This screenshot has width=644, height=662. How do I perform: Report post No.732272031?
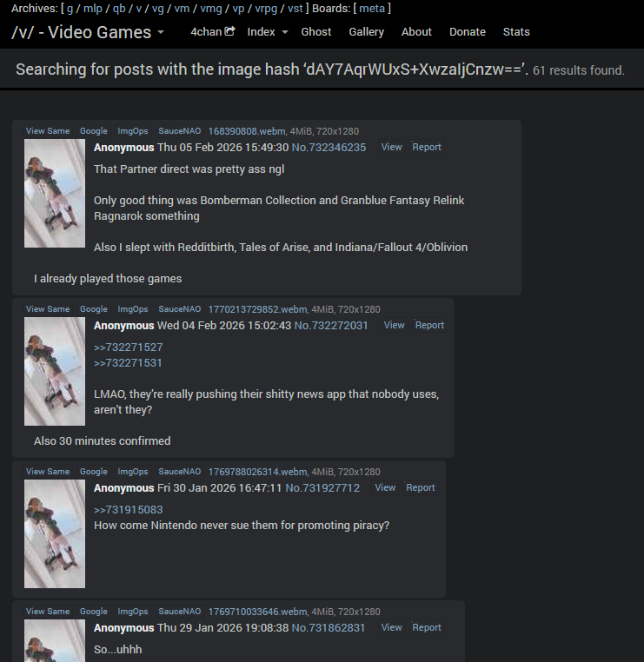click(429, 325)
